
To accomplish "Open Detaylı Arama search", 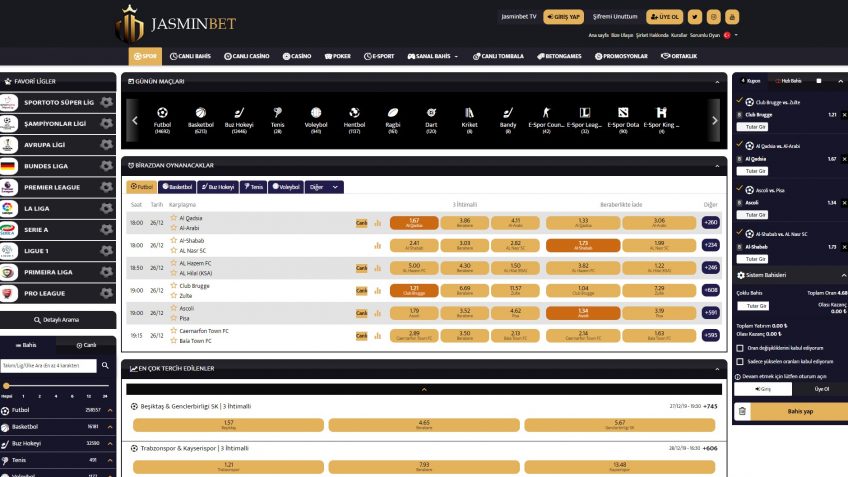I will coord(57,320).
